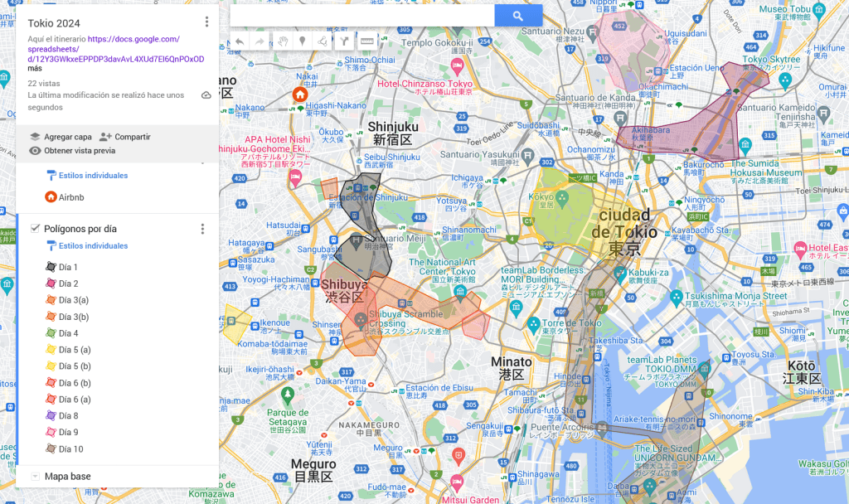The height and width of the screenshot is (504, 849).
Task: Select Día 4 in the layer list
Action: (68, 333)
